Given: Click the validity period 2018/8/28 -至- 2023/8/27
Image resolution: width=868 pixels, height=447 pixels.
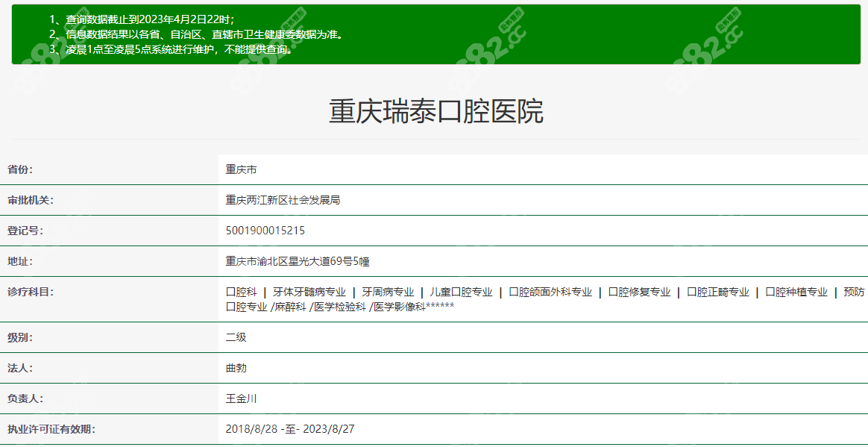Looking at the screenshot, I should point(290,429).
